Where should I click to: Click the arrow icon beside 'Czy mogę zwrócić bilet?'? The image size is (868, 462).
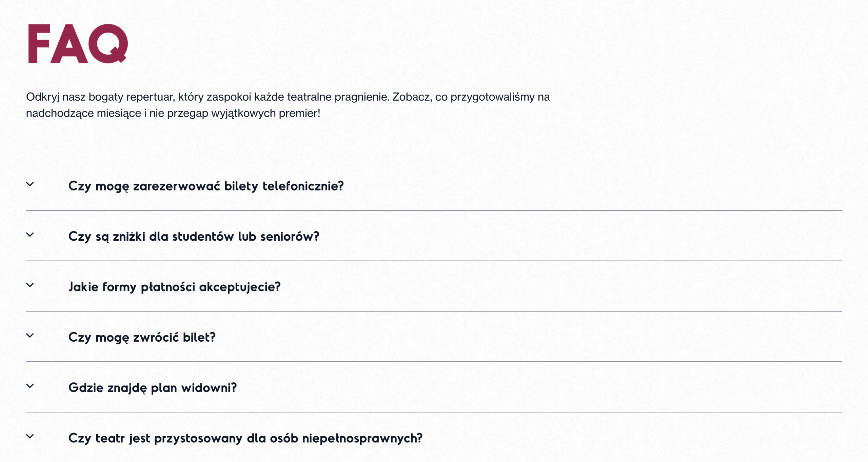[30, 336]
